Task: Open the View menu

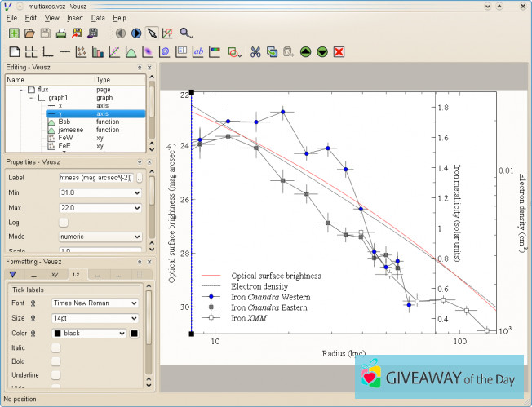Action: coord(52,18)
